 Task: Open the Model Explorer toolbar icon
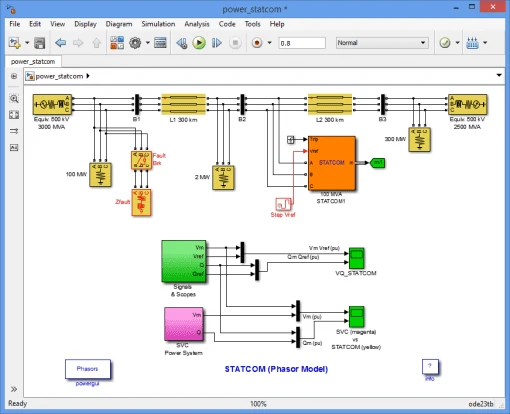click(x=160, y=43)
